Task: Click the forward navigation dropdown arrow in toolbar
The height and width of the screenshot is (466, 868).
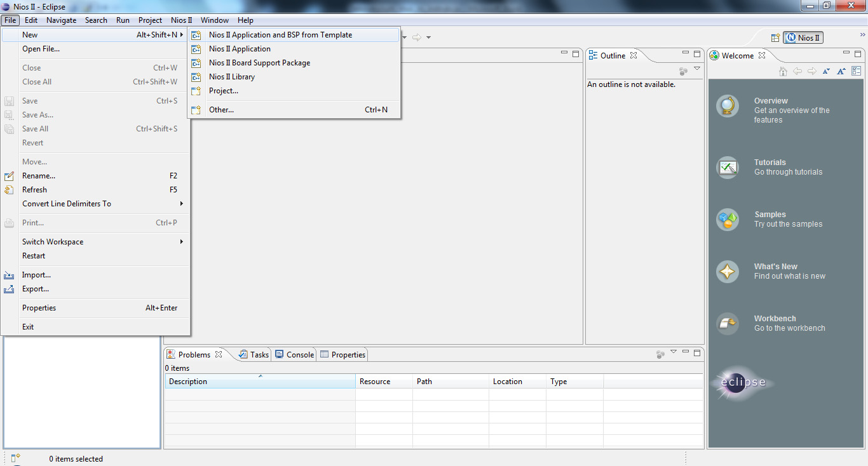Action: 429,37
